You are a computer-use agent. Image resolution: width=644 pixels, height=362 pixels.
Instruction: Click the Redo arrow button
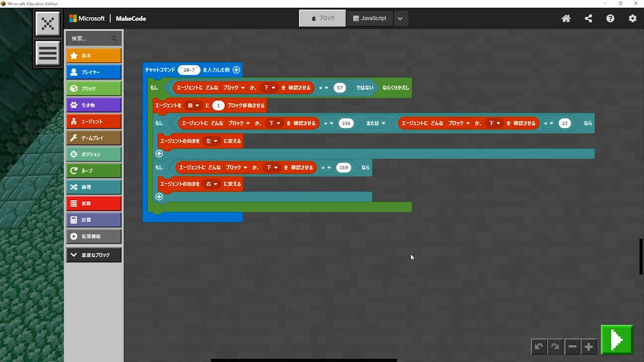pyautogui.click(x=555, y=346)
